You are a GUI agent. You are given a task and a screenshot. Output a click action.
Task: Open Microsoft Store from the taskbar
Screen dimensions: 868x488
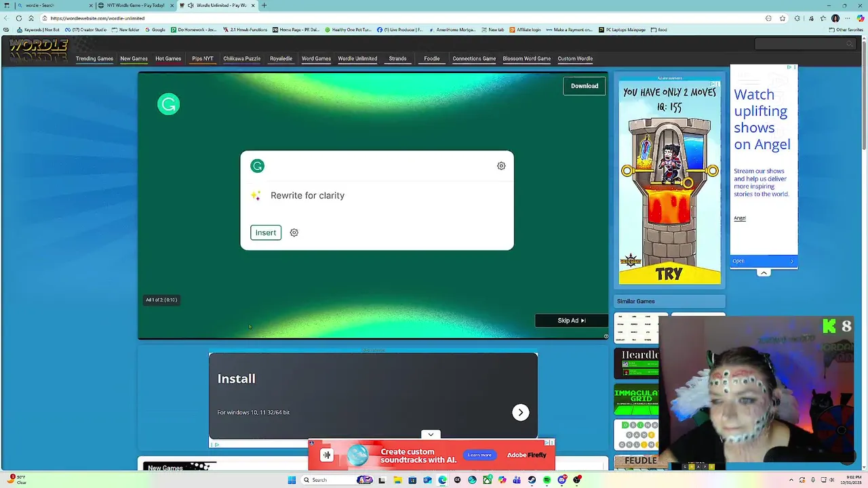click(412, 480)
